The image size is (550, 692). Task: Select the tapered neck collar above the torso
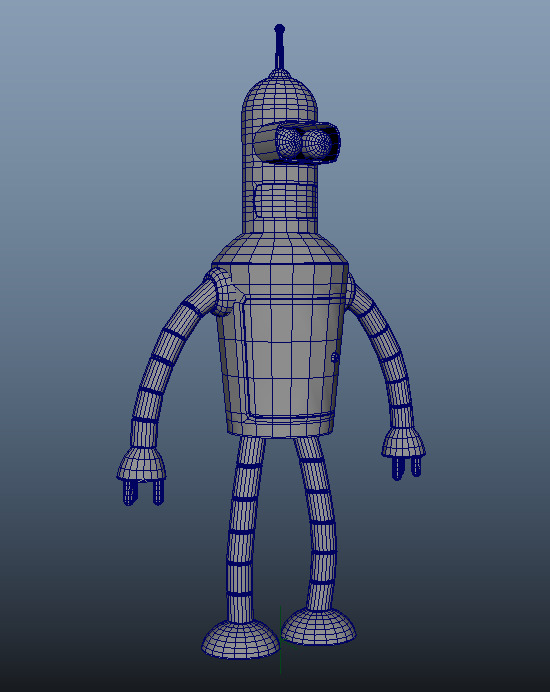click(x=279, y=248)
